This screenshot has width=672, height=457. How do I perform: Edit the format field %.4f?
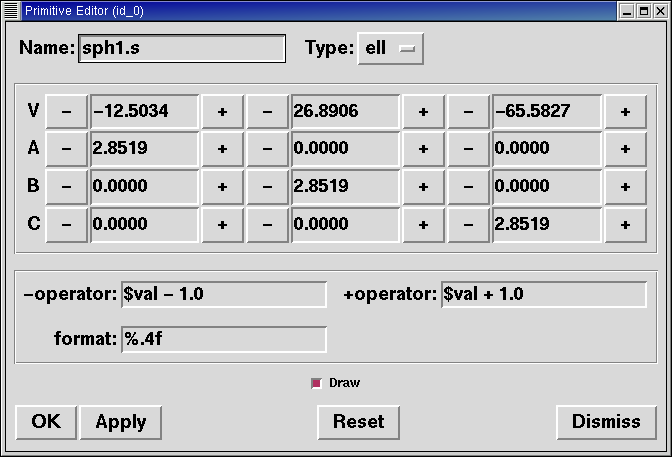pyautogui.click(x=224, y=340)
